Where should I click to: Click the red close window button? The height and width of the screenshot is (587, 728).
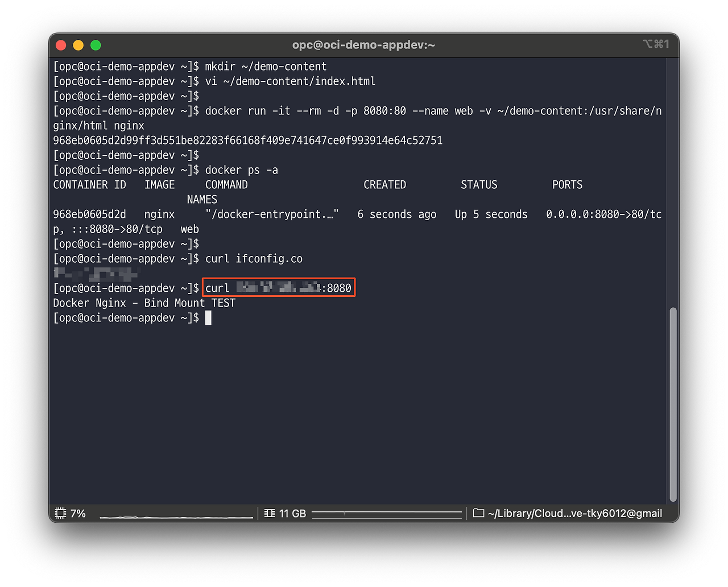(61, 46)
